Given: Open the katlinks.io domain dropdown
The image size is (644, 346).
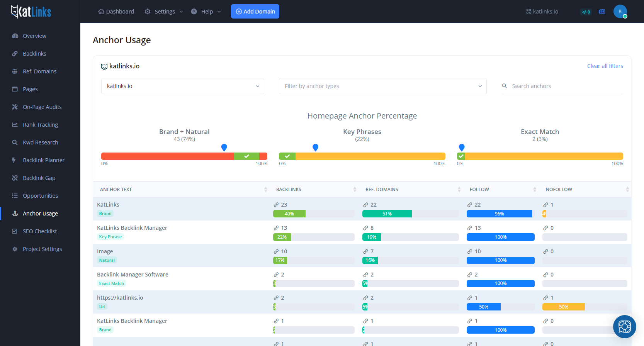Looking at the screenshot, I should tap(182, 86).
